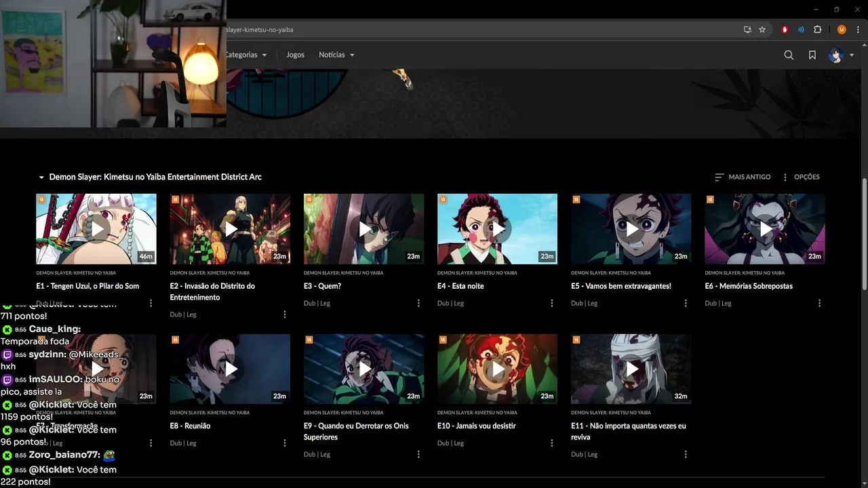
Task: Play the E11 episode thumbnail
Action: (x=631, y=369)
